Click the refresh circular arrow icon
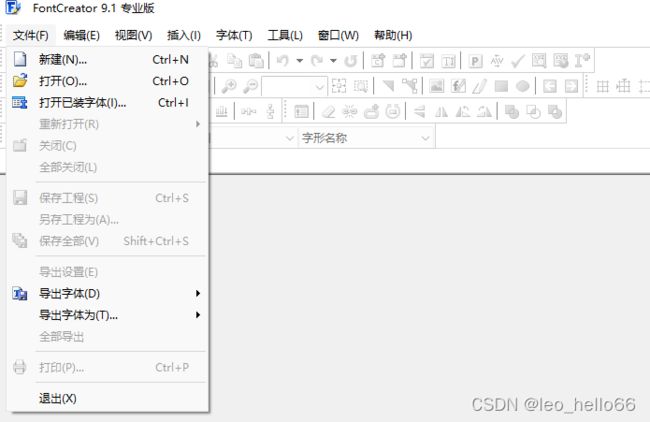650x422 pixels. pyautogui.click(x=351, y=61)
